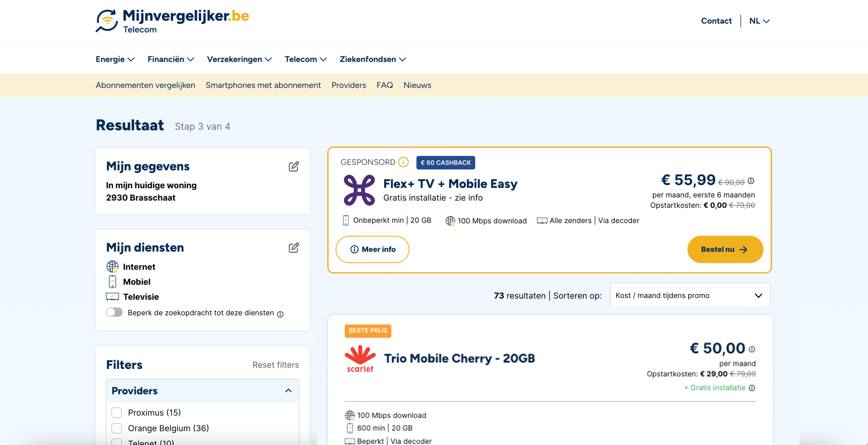This screenshot has width=868, height=445.
Task: Click the info icon beside the € 50,00 price
Action: pyautogui.click(x=752, y=349)
